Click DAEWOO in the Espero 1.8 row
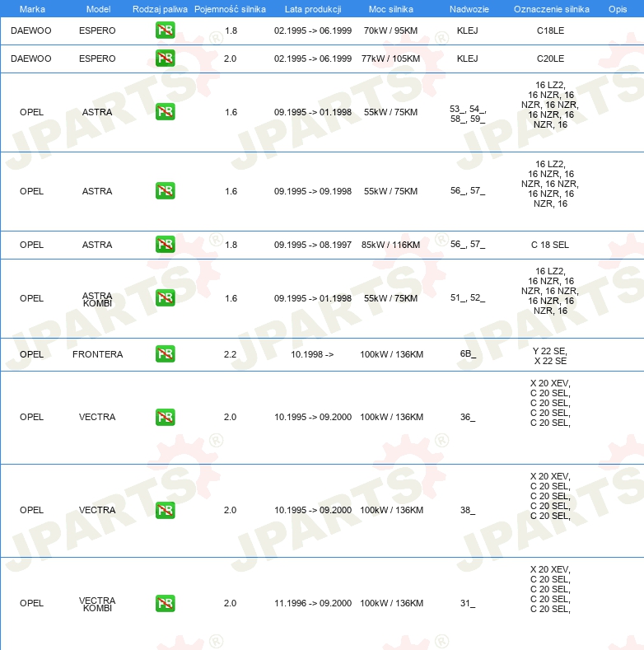 (x=31, y=30)
